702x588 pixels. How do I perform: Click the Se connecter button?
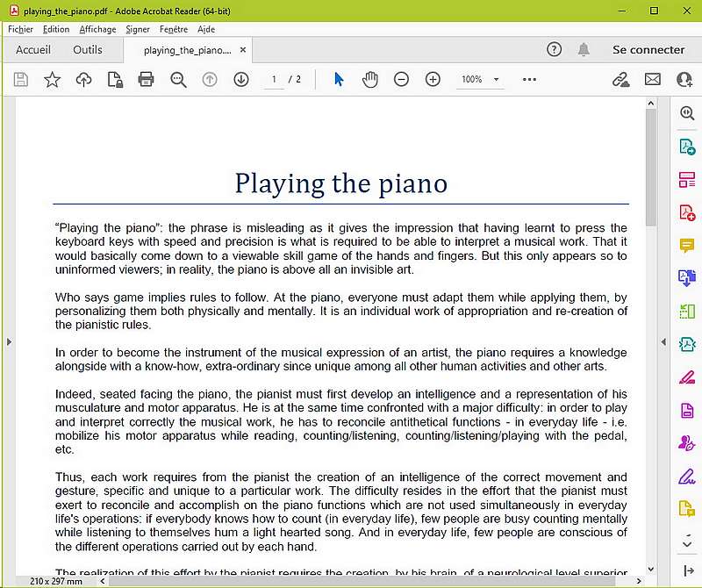[648, 50]
